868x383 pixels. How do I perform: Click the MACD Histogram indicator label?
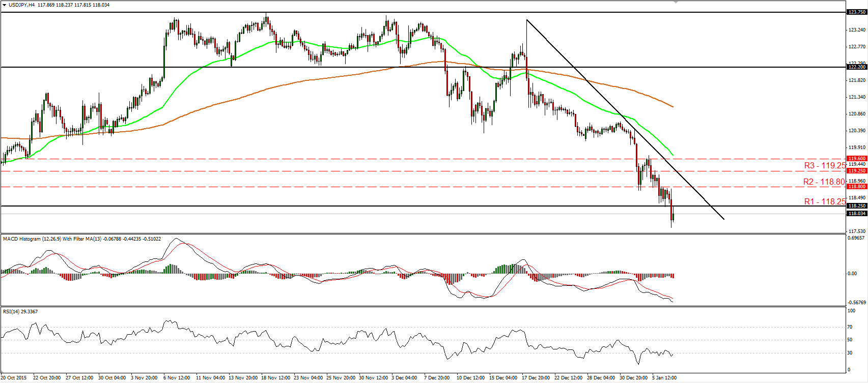tap(82, 239)
